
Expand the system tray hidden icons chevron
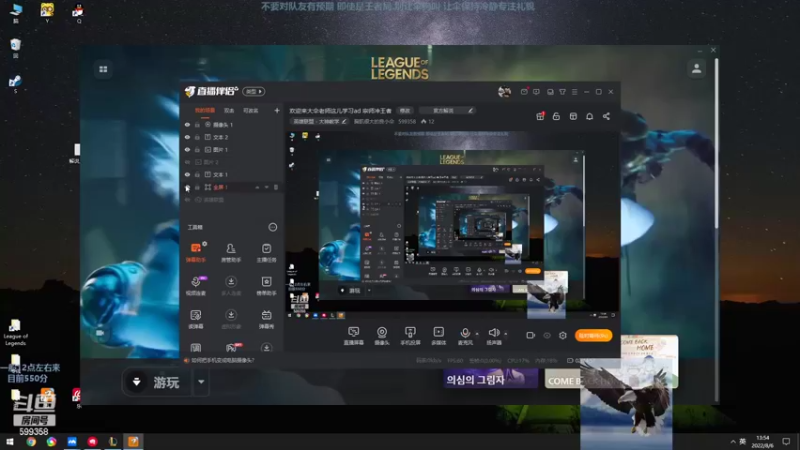733,441
